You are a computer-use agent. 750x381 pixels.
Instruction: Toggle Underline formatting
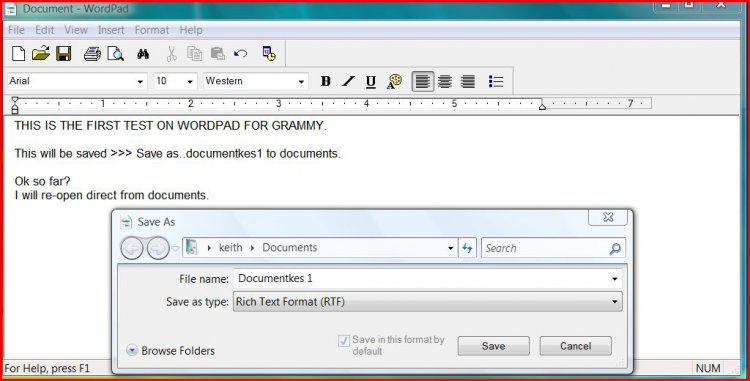point(371,82)
